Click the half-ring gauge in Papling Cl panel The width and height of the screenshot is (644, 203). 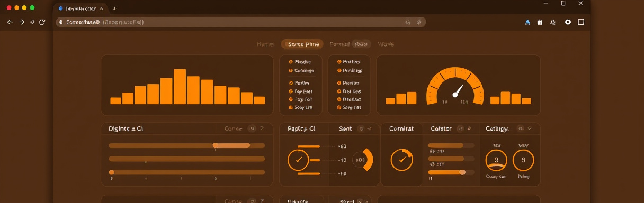363,160
